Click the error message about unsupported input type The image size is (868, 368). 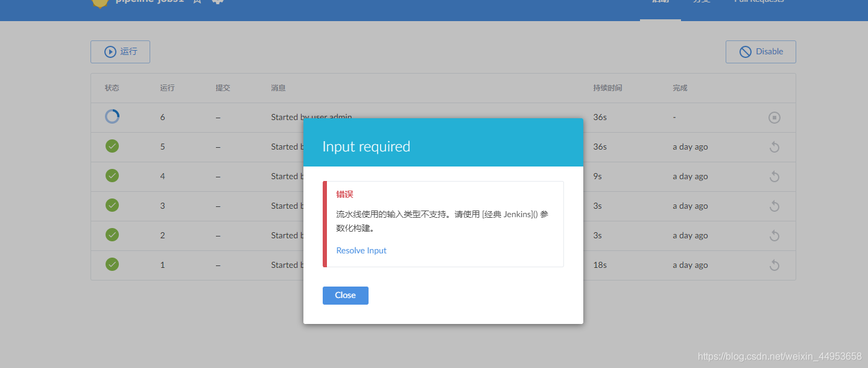pos(442,221)
